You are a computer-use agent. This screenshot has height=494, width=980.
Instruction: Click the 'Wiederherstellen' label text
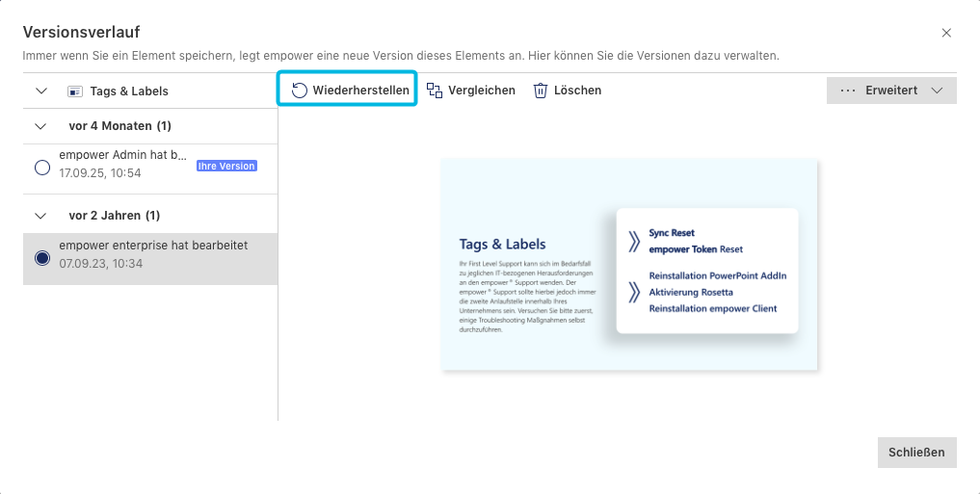360,91
